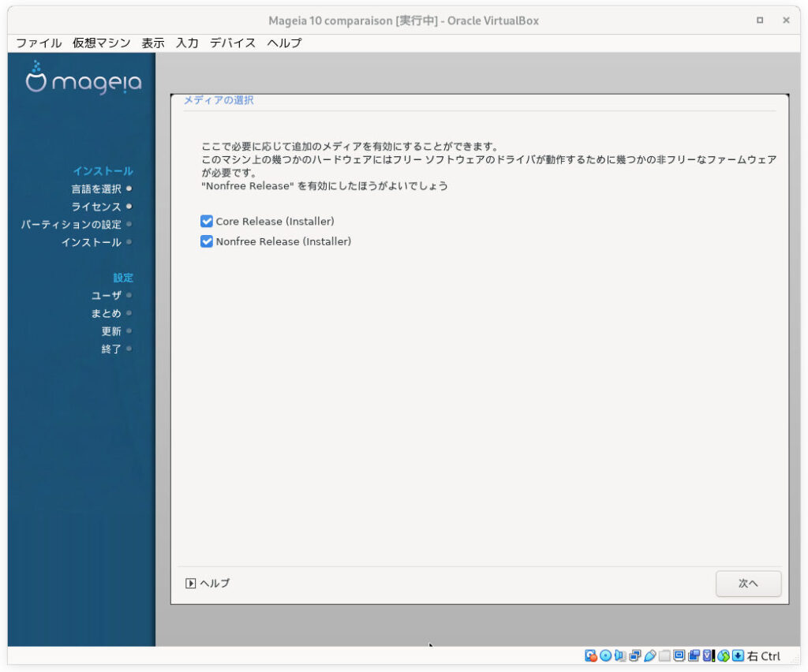Click the audio status icon in VirtualBox
Image resolution: width=808 pixels, height=672 pixels.
[x=620, y=655]
